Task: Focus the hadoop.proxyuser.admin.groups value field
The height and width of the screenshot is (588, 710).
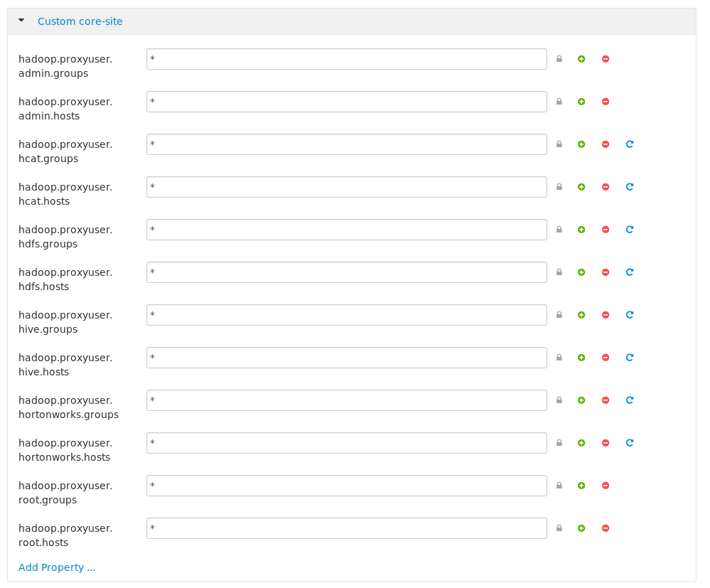Action: tap(347, 59)
